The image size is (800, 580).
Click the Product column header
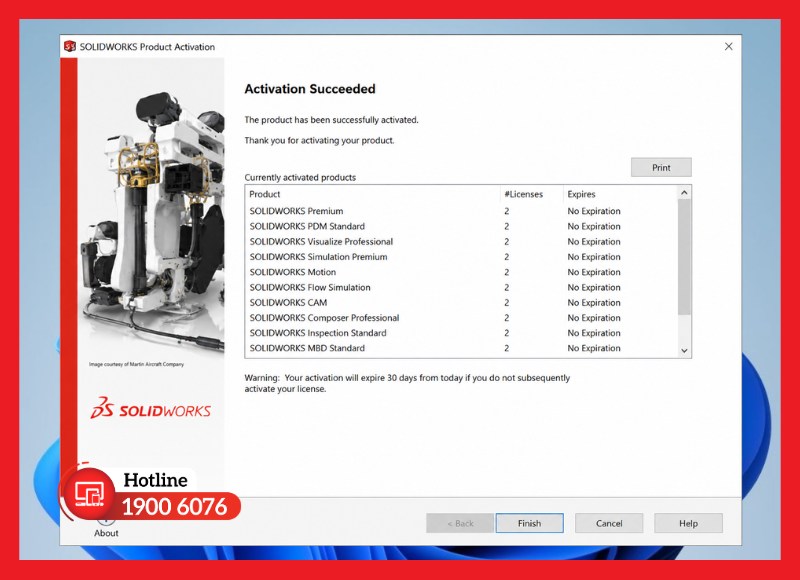[372, 194]
